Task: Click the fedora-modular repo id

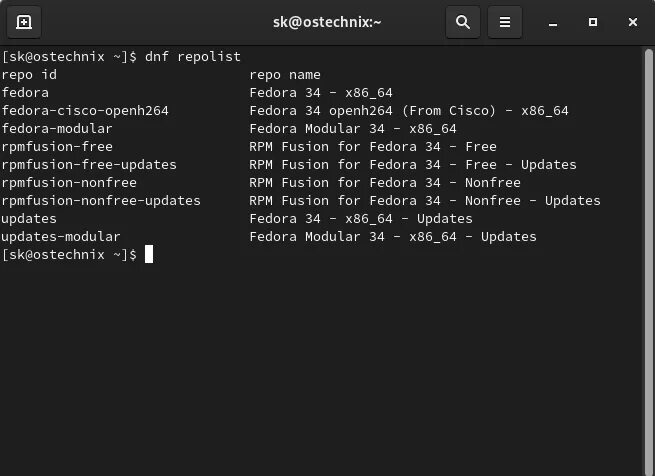Action: (x=57, y=129)
